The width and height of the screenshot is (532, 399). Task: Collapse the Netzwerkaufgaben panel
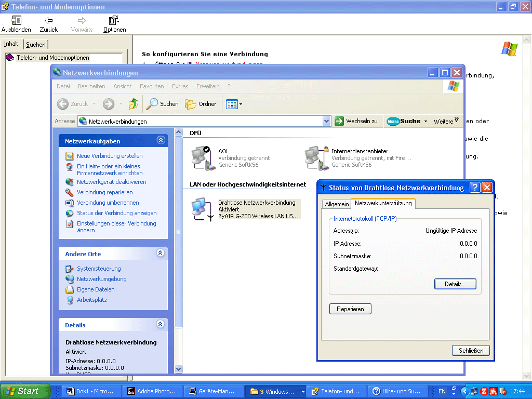pos(161,140)
